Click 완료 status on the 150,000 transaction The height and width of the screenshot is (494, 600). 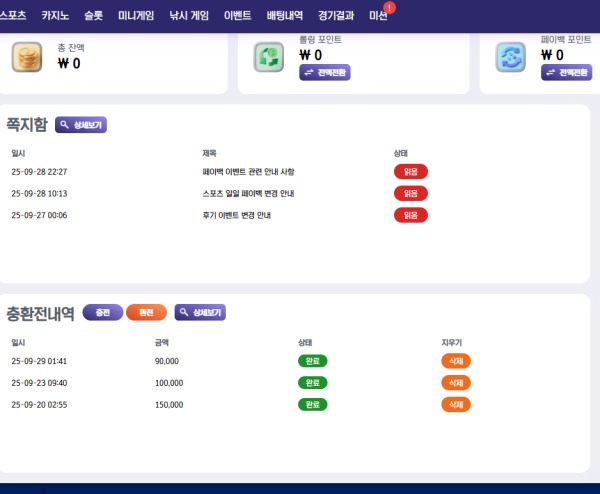point(313,405)
